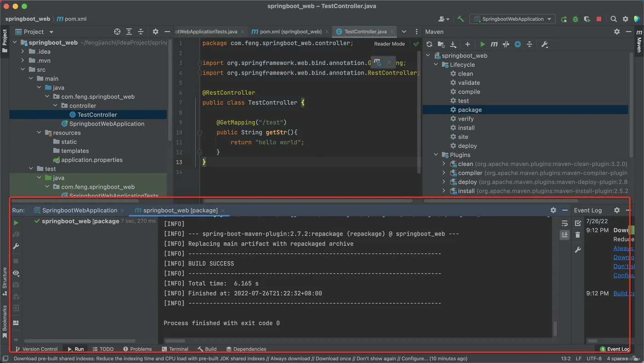
Task: Toggle soft-wrap in Run console
Action: (564, 223)
